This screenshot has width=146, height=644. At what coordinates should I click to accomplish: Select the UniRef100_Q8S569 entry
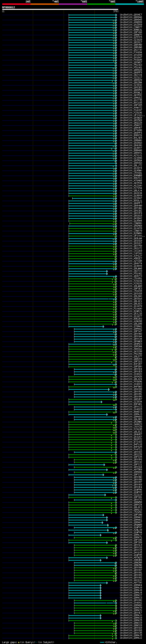coord(131,120)
